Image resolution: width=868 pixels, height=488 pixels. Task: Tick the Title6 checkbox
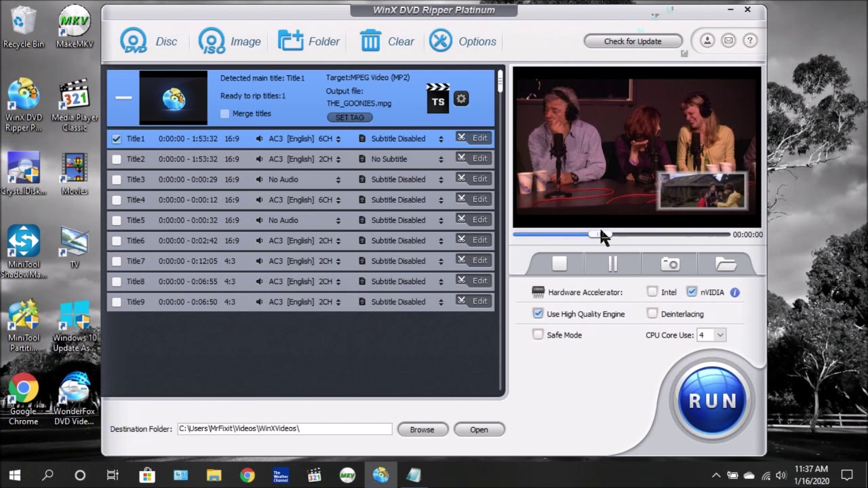[x=117, y=241]
